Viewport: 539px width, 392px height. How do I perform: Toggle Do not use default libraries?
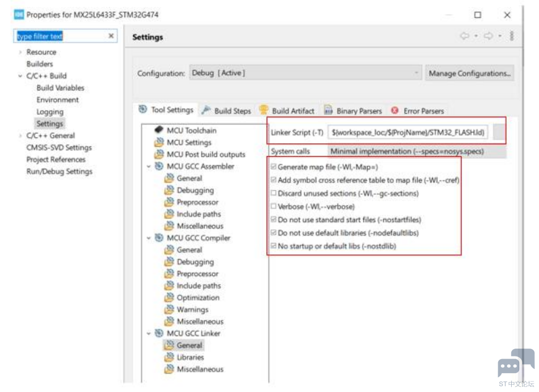click(273, 233)
